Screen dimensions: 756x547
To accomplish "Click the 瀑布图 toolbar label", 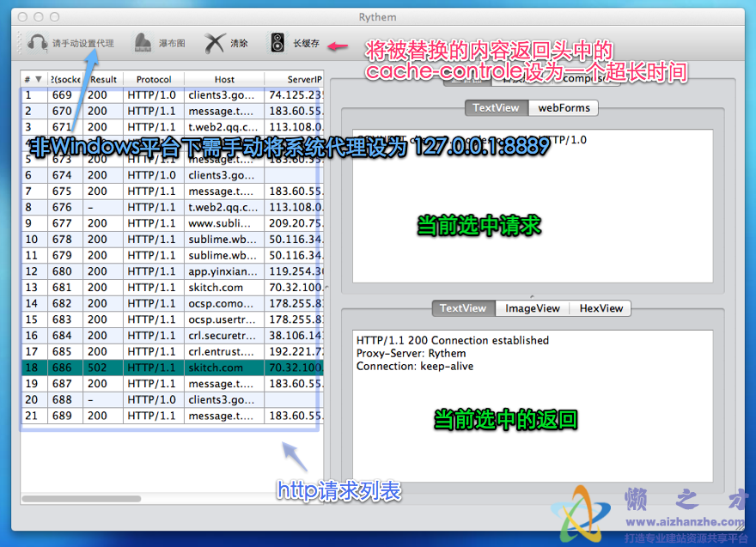I will (172, 44).
